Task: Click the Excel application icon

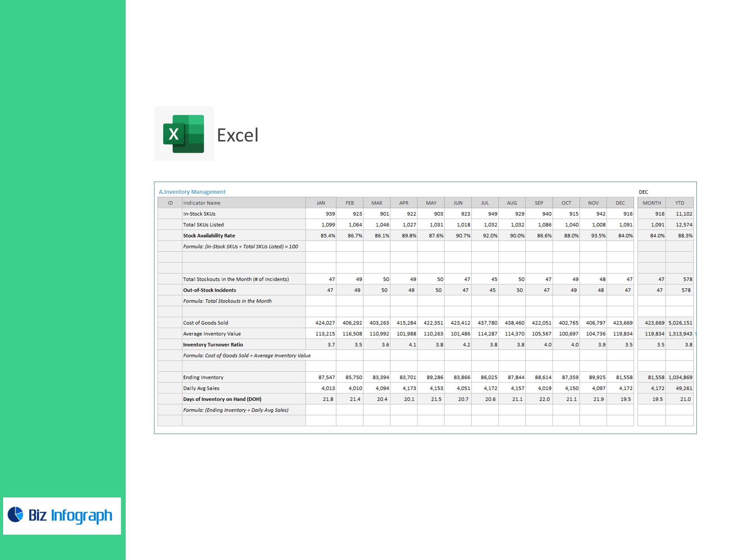Action: (x=184, y=134)
